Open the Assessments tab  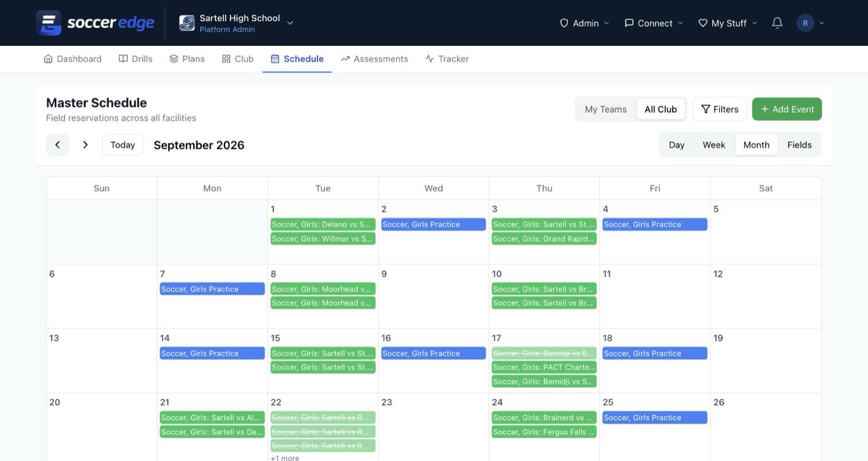(x=374, y=59)
